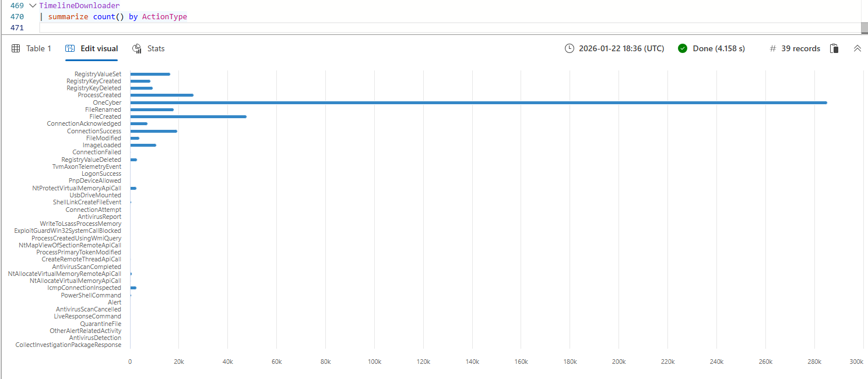Collapse the results pane with double chevron
This screenshot has width=868, height=379.
click(x=857, y=49)
